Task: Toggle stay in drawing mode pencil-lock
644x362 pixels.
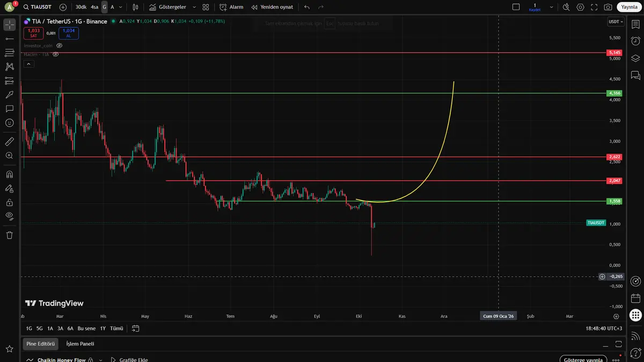Action: [9, 188]
